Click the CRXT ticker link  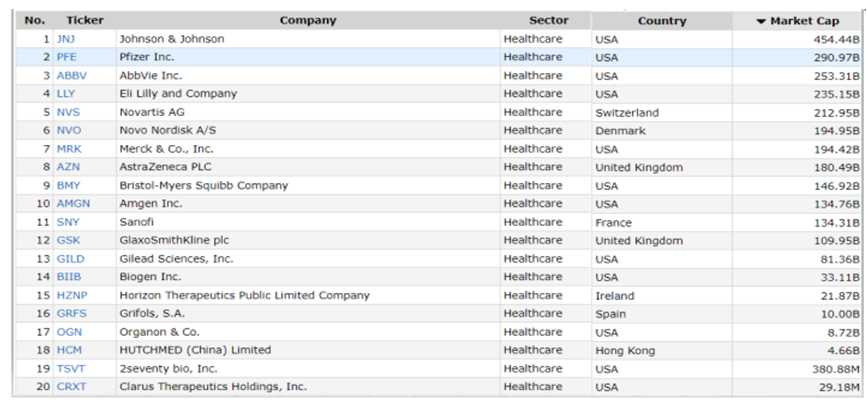click(x=72, y=387)
